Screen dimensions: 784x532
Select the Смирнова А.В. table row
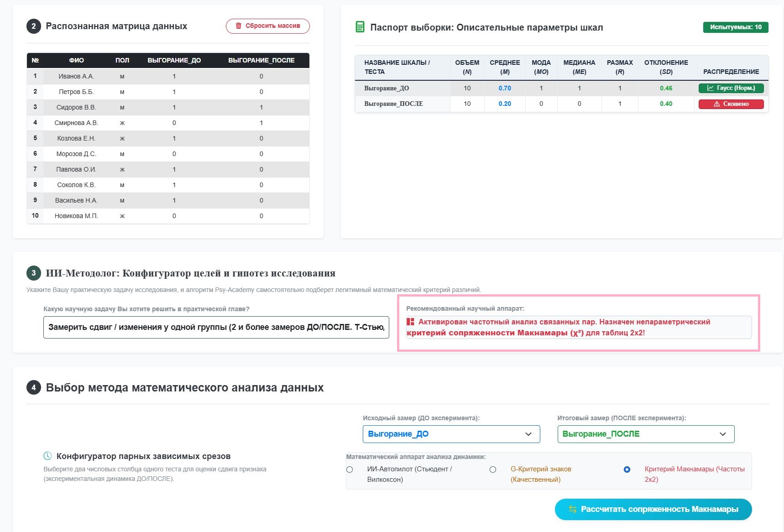click(168, 123)
